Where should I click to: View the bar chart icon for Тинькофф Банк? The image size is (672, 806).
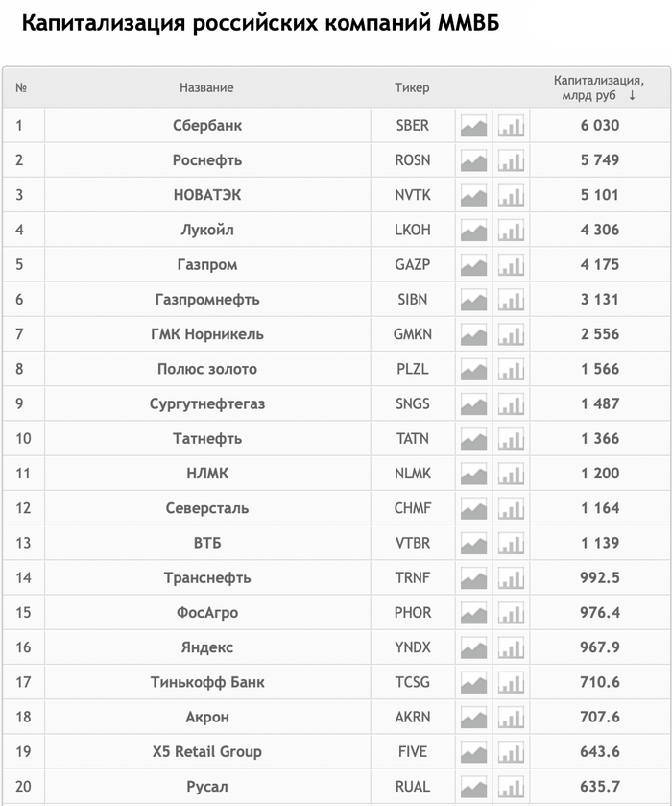tap(511, 683)
